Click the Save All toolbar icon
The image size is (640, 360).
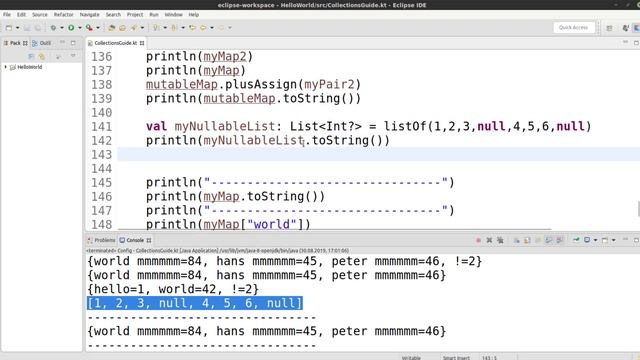(x=38, y=28)
